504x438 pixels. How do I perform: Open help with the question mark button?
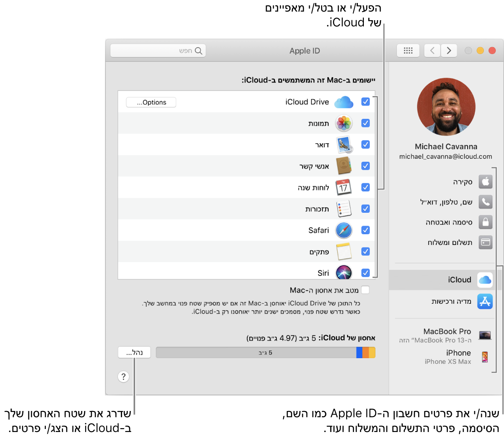click(x=123, y=377)
